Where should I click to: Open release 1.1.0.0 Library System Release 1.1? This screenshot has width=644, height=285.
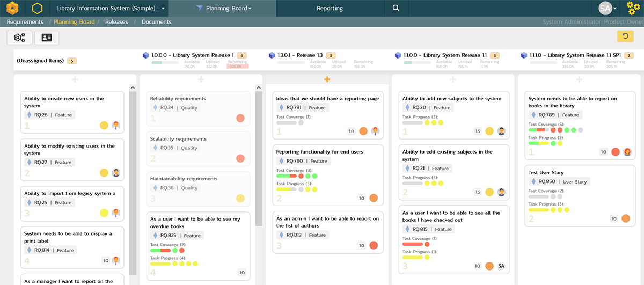(445, 55)
